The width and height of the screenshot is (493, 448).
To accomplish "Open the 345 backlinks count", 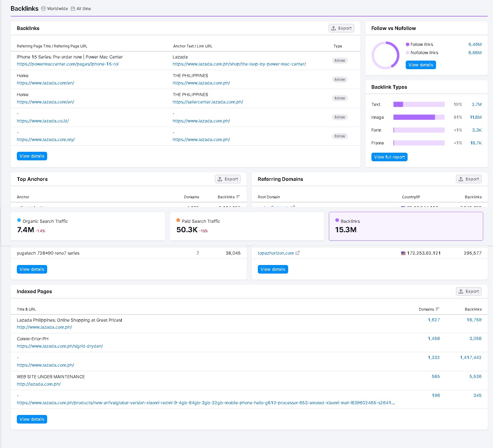I will [477, 395].
